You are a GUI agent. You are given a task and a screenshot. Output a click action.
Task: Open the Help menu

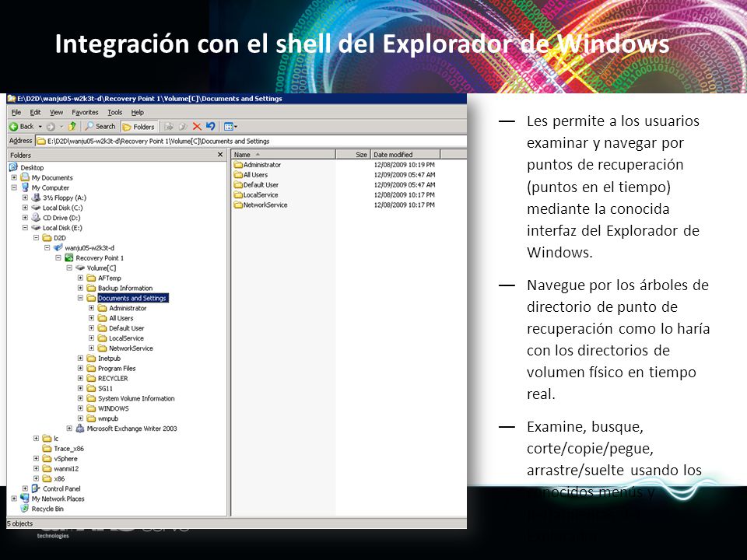coord(137,112)
